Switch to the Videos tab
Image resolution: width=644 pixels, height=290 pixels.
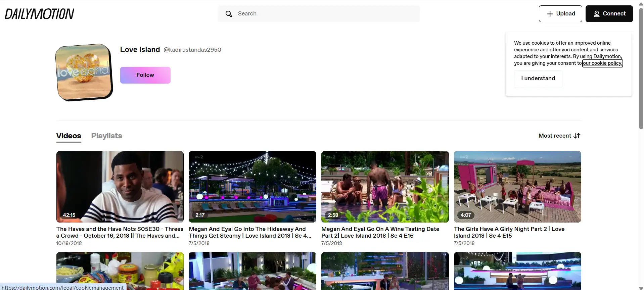click(x=69, y=136)
